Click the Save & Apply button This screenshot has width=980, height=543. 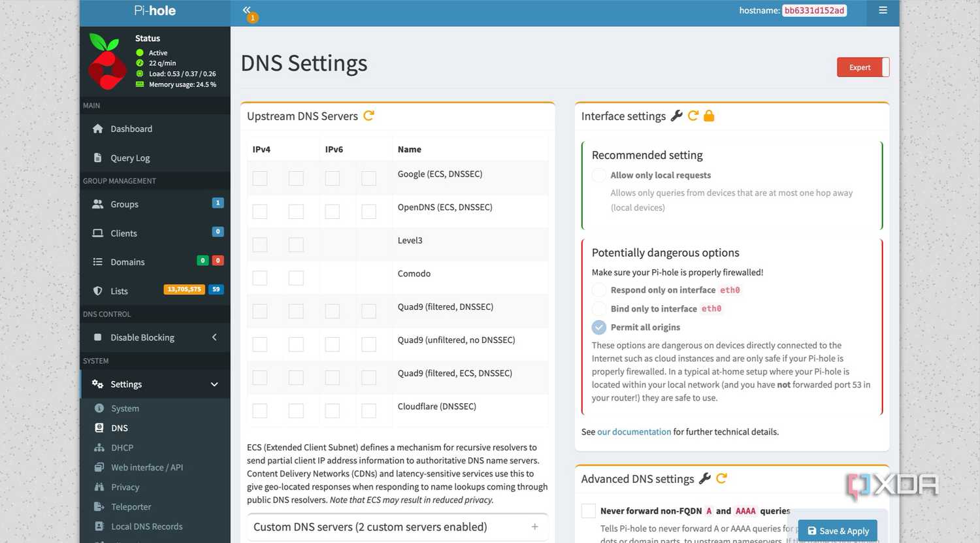coord(838,531)
